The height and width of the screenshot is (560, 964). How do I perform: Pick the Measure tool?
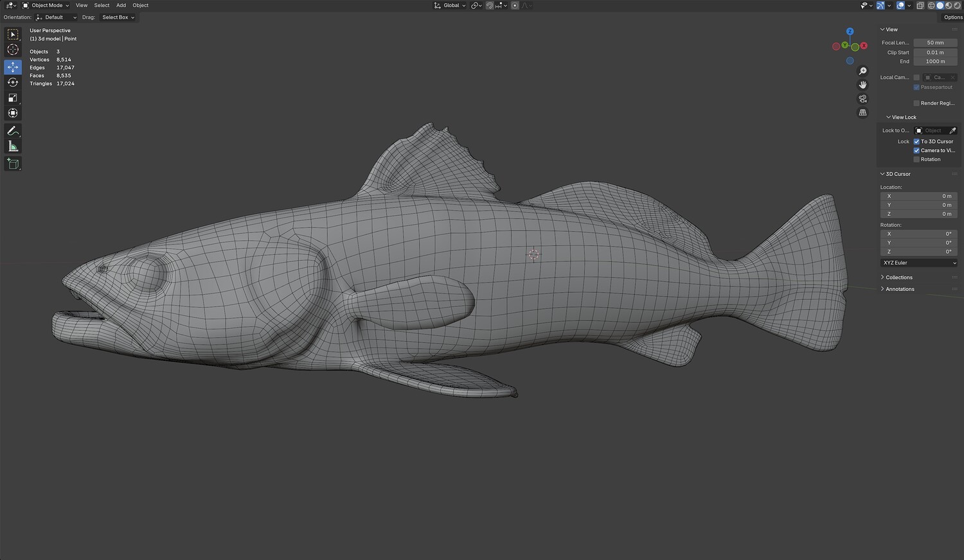(x=13, y=146)
